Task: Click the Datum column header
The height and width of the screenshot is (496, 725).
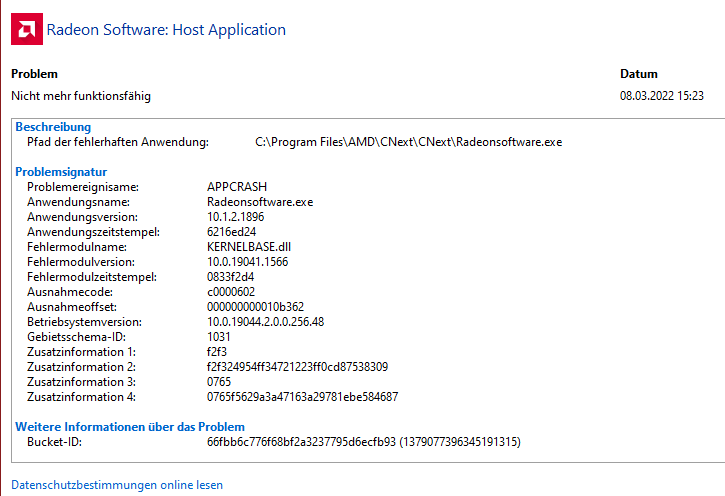Action: pyautogui.click(x=639, y=74)
